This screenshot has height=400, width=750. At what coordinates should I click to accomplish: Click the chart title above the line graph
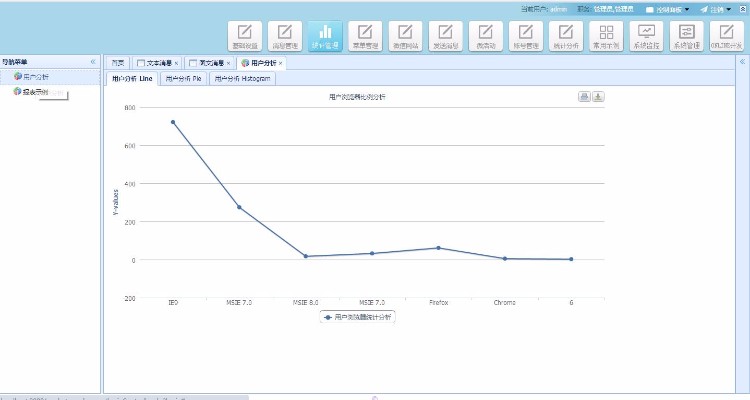pyautogui.click(x=357, y=97)
